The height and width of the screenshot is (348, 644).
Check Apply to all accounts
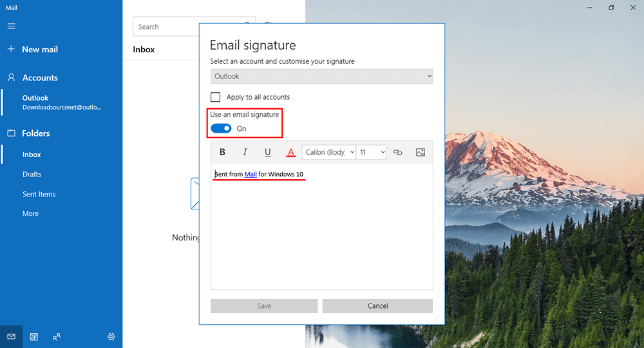(x=215, y=97)
